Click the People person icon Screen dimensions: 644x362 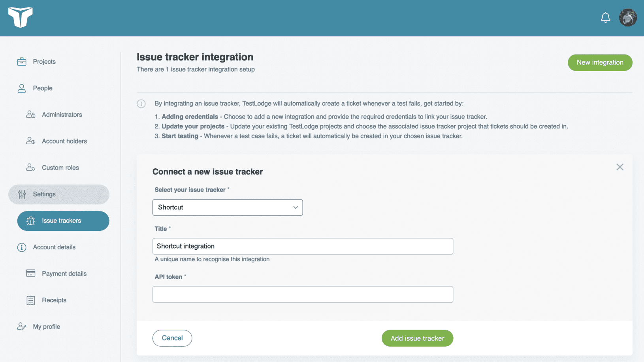[21, 88]
